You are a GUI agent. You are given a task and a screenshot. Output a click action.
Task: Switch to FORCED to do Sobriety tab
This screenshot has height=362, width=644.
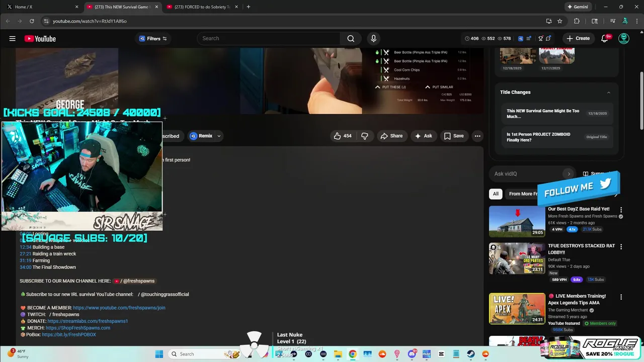(x=203, y=7)
